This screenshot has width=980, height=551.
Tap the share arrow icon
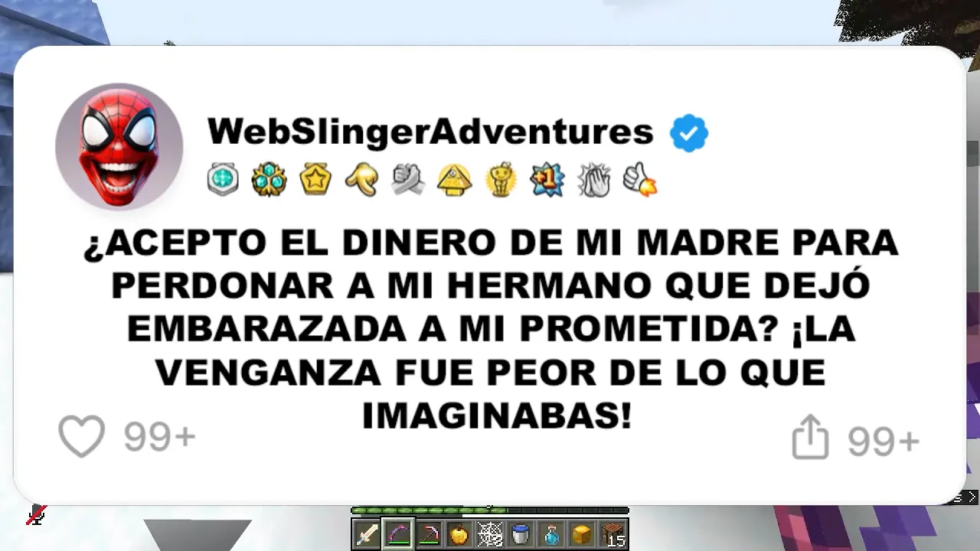click(810, 437)
